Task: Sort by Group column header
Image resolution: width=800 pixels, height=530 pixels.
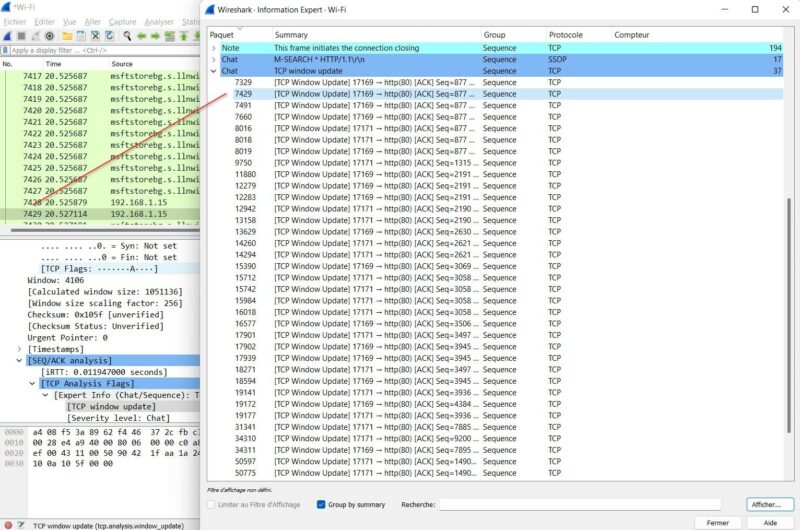Action: (513, 35)
